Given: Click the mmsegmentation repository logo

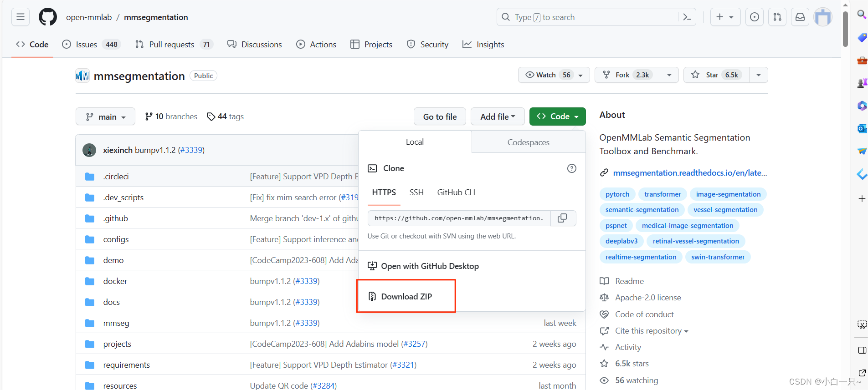Looking at the screenshot, I should (x=82, y=76).
